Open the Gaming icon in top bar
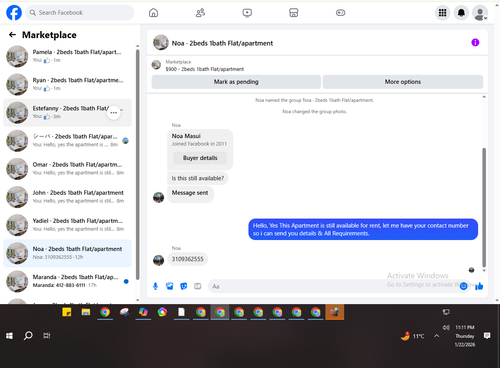This screenshot has width=500, height=368. (x=340, y=13)
